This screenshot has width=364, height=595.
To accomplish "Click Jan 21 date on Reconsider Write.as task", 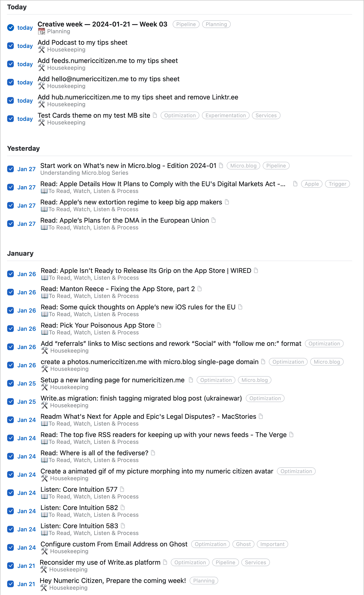I will 26,566.
